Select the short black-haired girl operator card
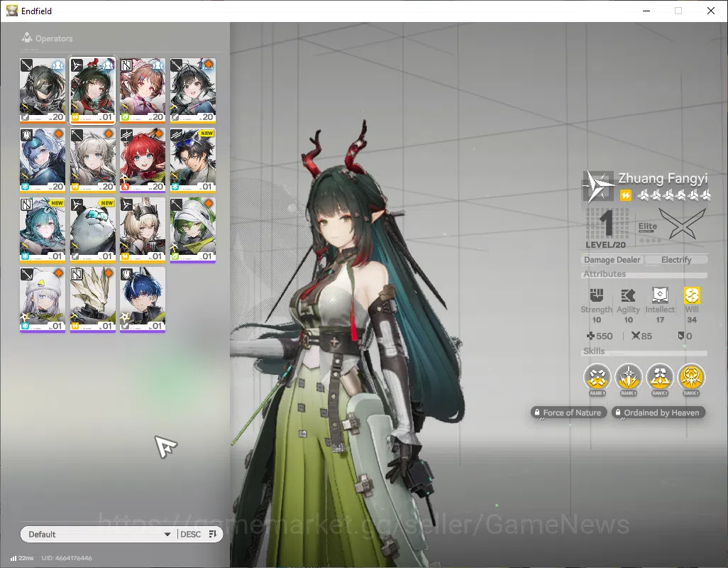The image size is (728, 568). coord(193,90)
